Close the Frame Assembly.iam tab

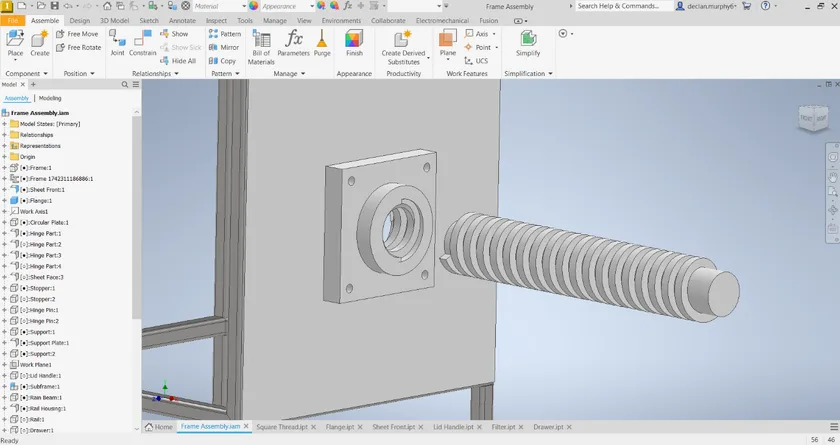tap(246, 426)
